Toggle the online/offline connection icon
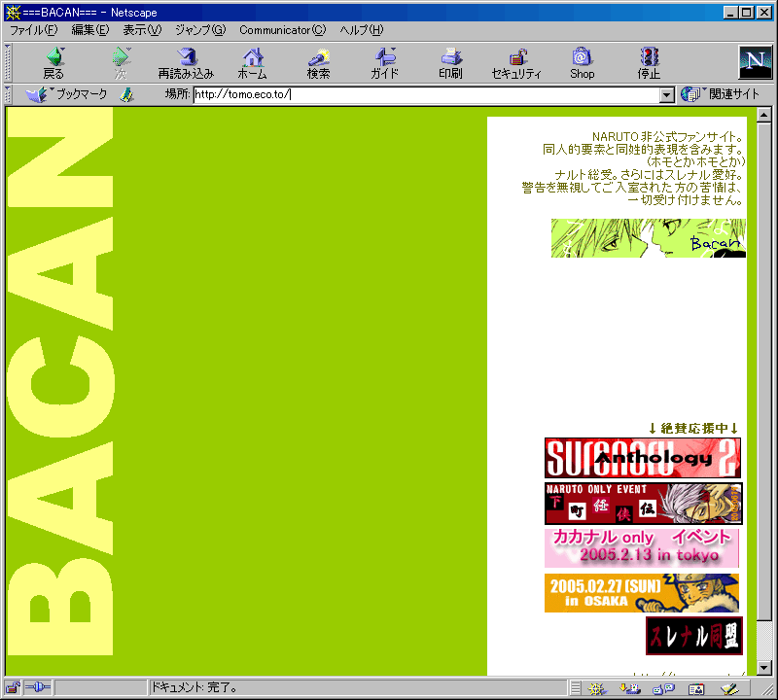Screen dimensions: 778x700 point(38,687)
